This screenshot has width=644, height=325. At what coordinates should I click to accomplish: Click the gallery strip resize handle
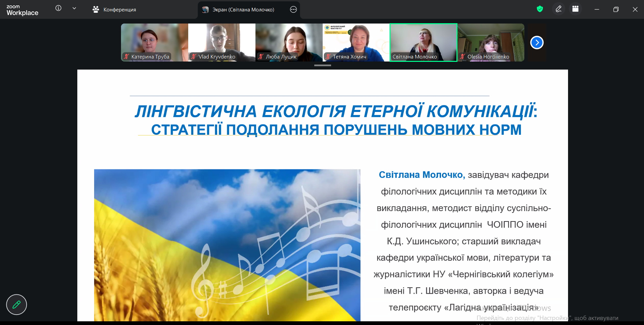tap(322, 66)
